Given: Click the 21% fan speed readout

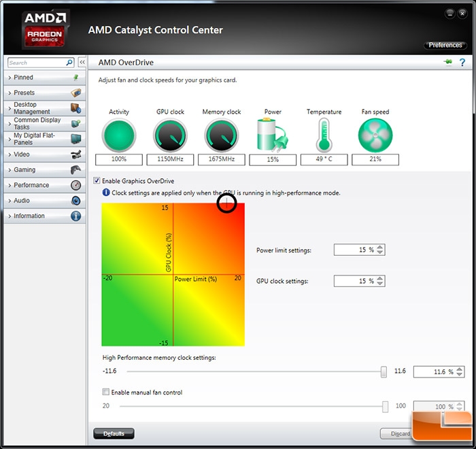Looking at the screenshot, I should click(x=375, y=159).
